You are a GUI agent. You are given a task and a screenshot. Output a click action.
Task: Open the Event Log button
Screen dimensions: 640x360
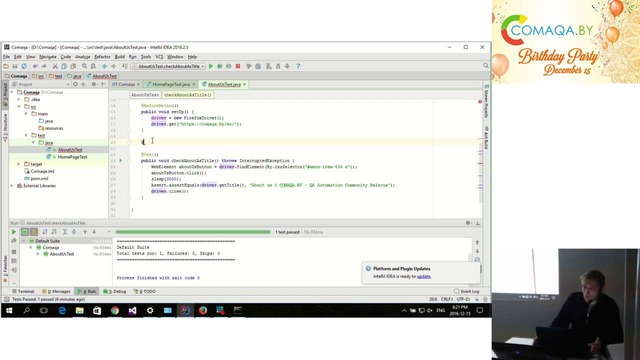467,291
